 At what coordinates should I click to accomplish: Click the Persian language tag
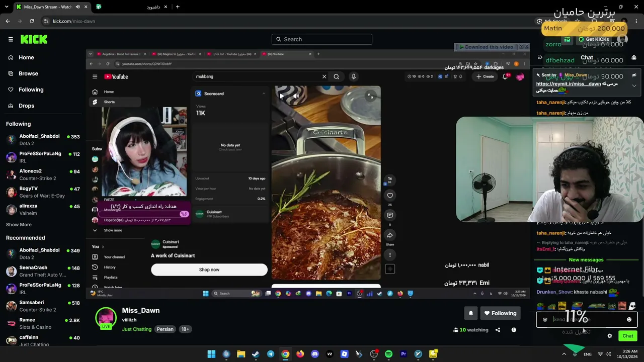tap(165, 329)
